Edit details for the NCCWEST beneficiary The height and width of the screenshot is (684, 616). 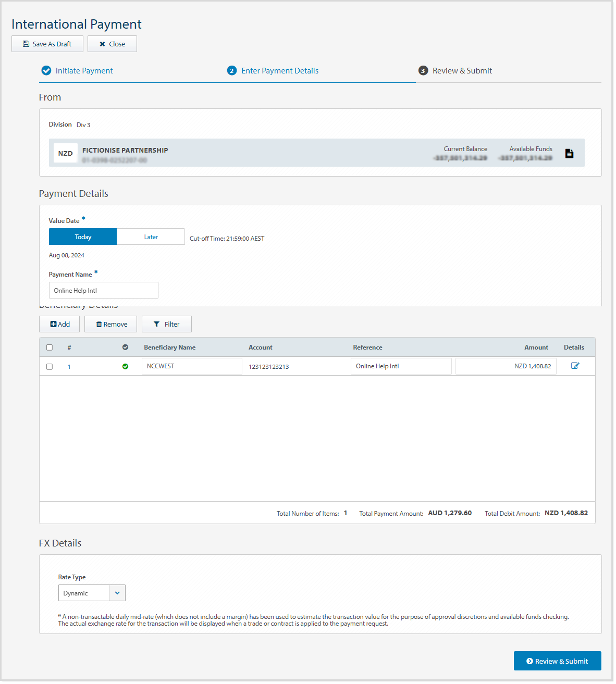click(575, 366)
